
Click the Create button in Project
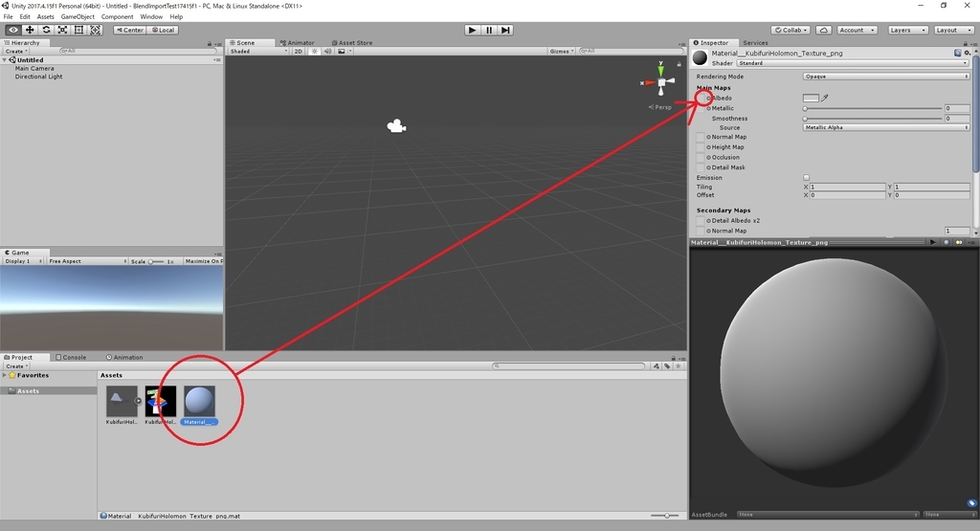(x=16, y=366)
